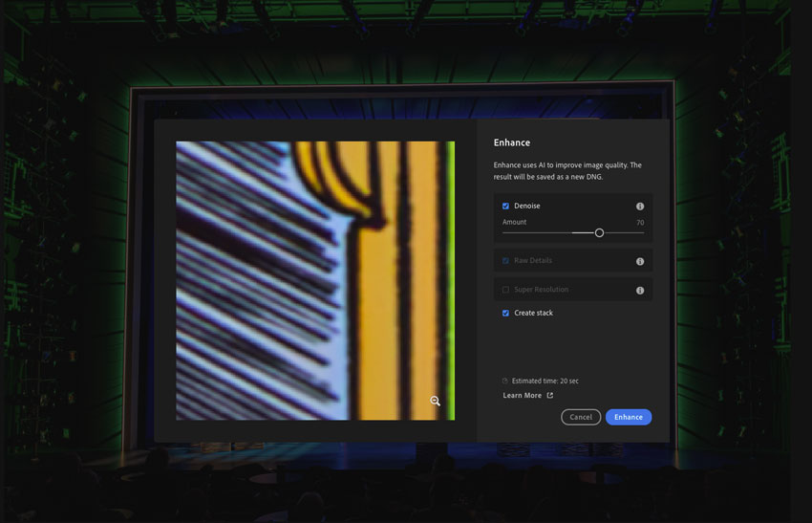Image resolution: width=812 pixels, height=523 pixels.
Task: Open the Learn More link
Action: click(x=522, y=396)
